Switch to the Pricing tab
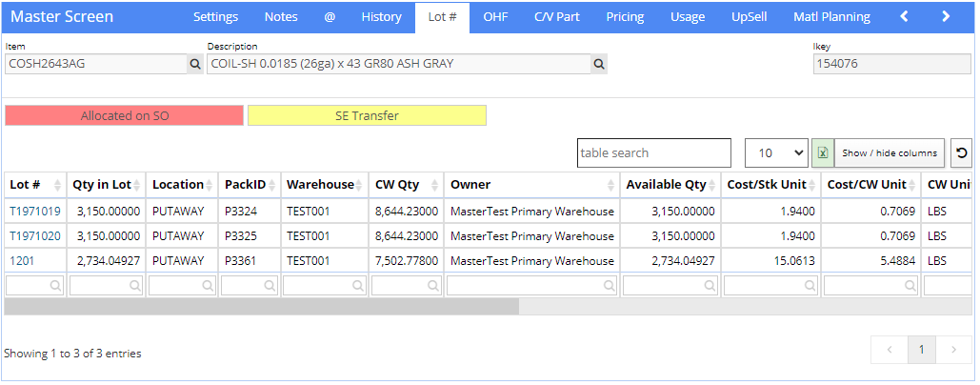The height and width of the screenshot is (385, 980). (625, 17)
